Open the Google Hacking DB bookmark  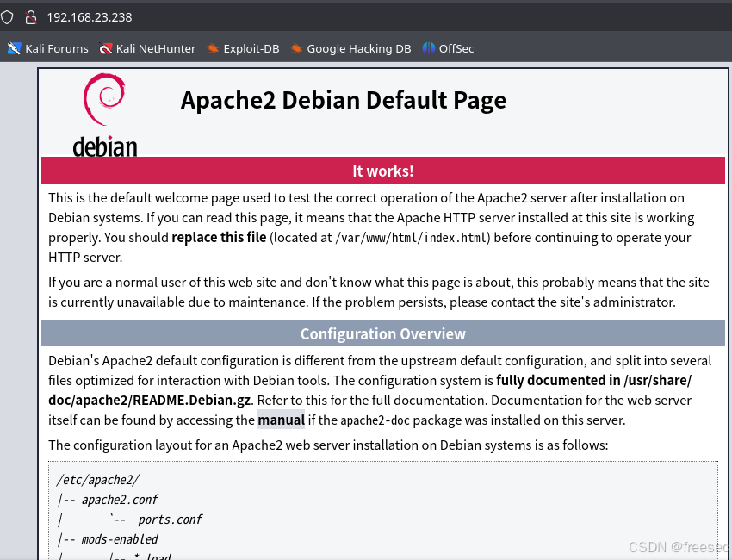[x=350, y=48]
